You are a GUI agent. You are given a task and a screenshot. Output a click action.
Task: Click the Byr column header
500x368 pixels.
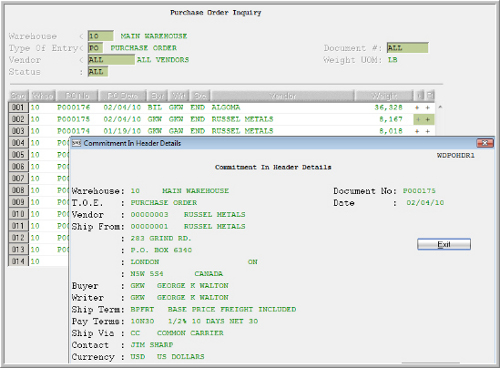[x=158, y=96]
